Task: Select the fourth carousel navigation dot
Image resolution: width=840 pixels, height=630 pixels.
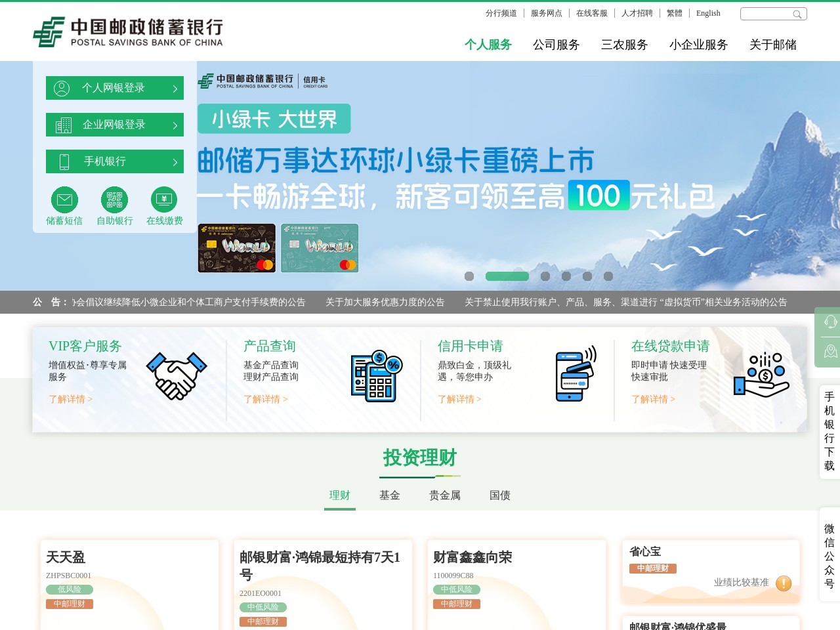Action: (566, 276)
